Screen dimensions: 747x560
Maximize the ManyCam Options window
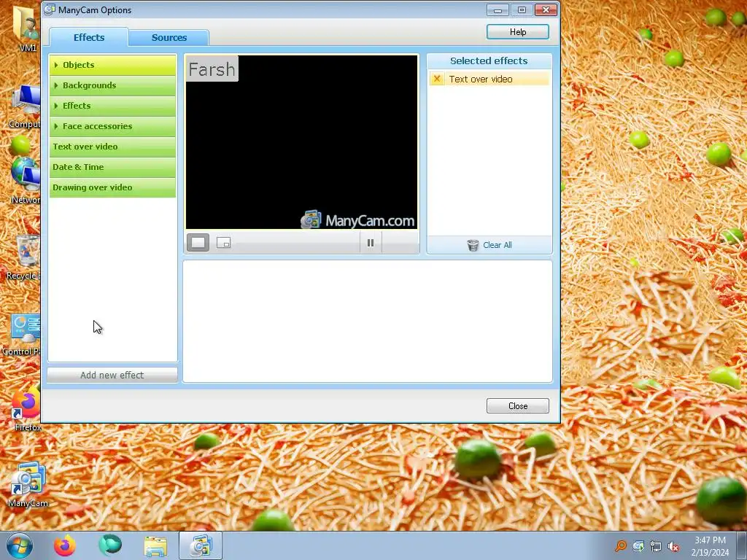point(522,10)
